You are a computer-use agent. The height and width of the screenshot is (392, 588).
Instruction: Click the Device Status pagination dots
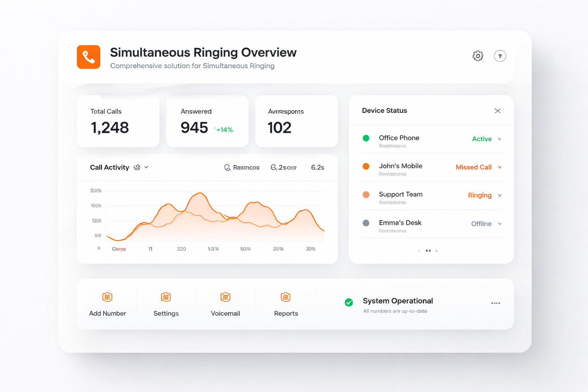[x=428, y=251]
